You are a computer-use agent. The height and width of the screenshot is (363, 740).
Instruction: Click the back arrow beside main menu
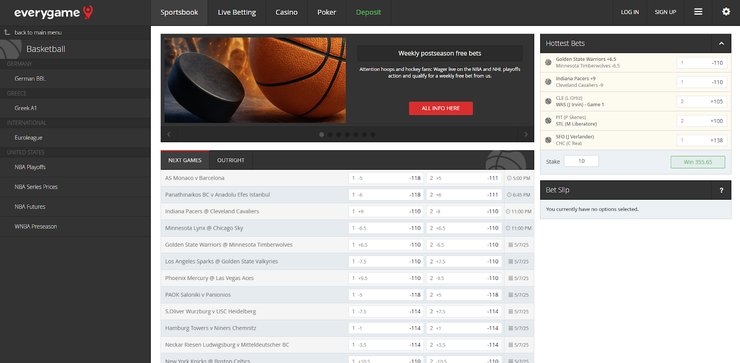pos(7,33)
